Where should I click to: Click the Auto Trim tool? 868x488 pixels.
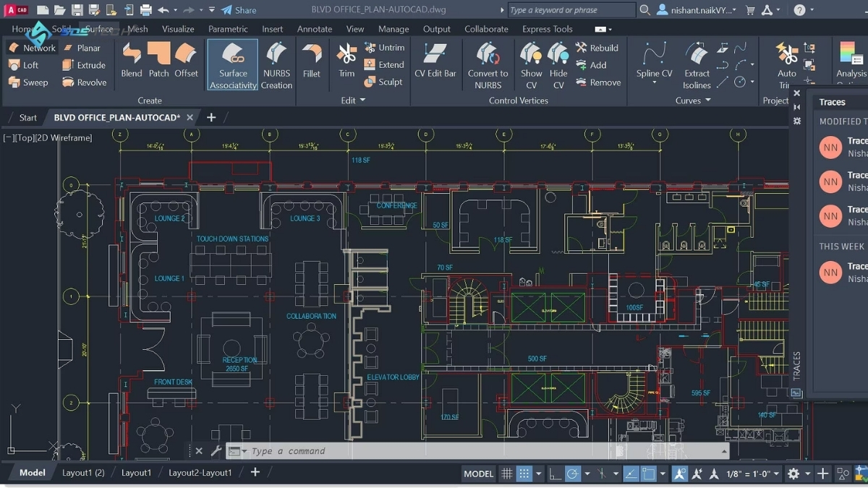click(786, 65)
